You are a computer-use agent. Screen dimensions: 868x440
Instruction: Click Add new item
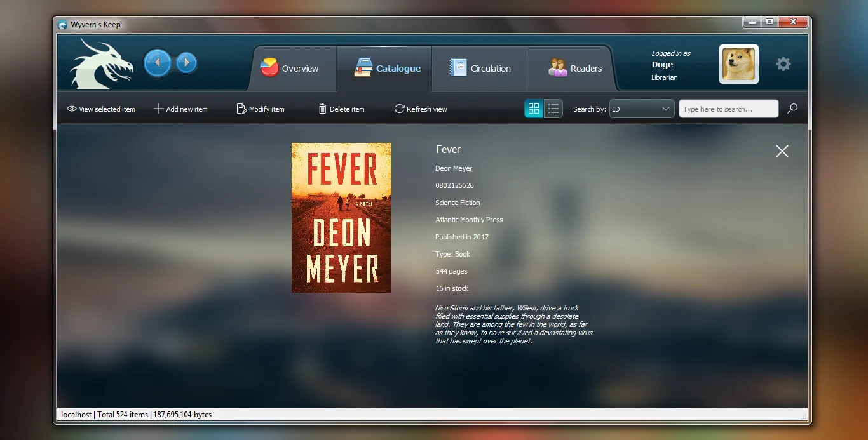click(x=181, y=109)
